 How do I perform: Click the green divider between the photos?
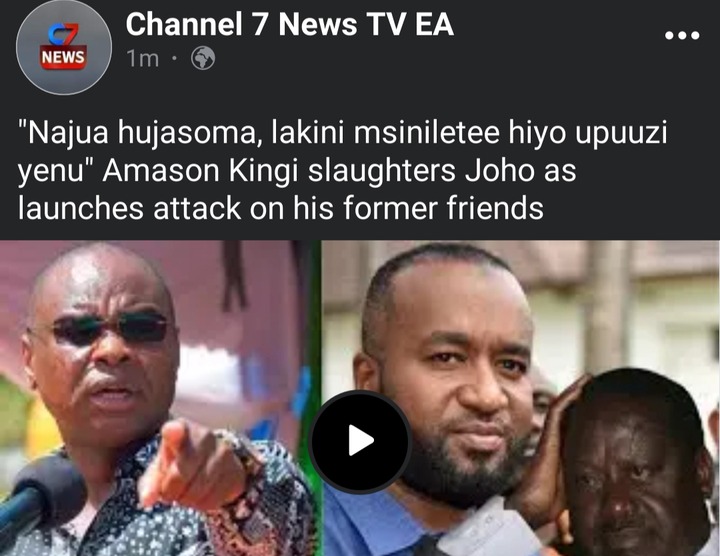tap(318, 398)
